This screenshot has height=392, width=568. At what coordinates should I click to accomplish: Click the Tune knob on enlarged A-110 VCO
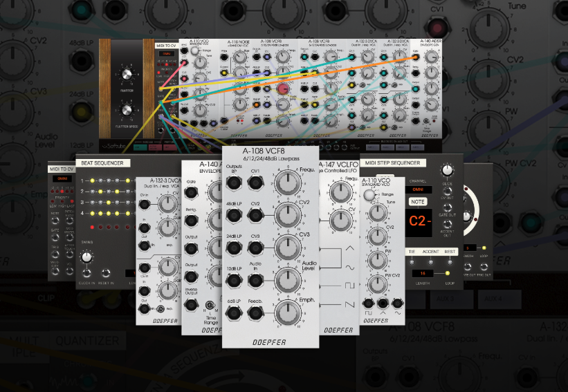[x=378, y=213]
